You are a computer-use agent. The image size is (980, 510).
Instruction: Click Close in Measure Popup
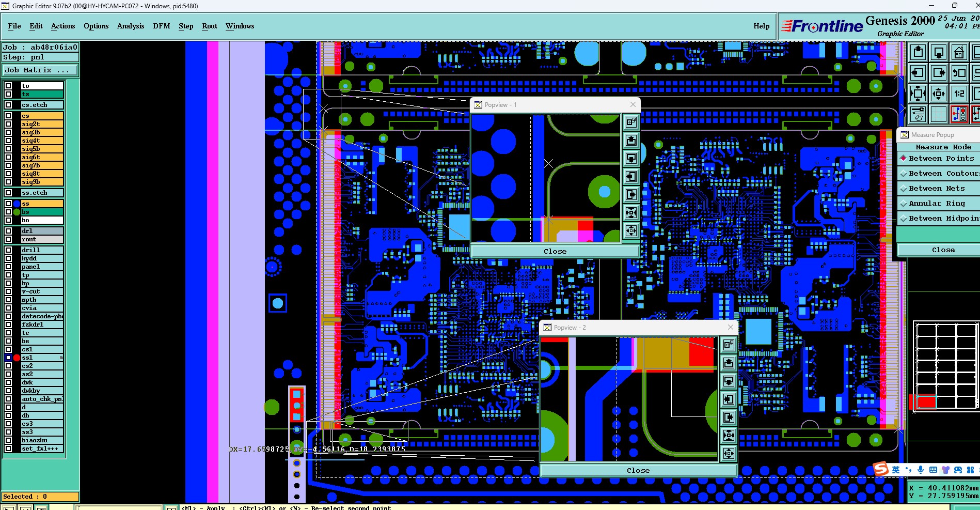point(943,250)
